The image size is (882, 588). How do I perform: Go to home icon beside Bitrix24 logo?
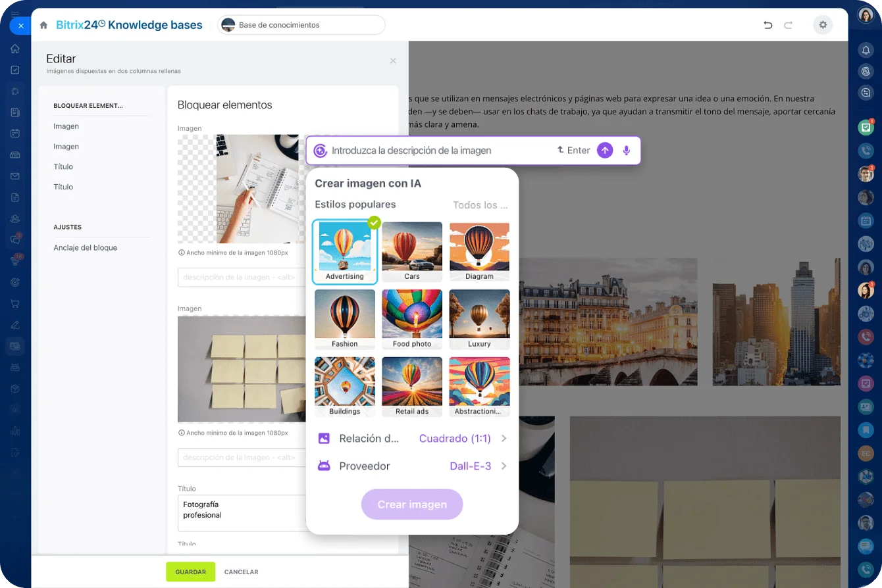(x=43, y=25)
